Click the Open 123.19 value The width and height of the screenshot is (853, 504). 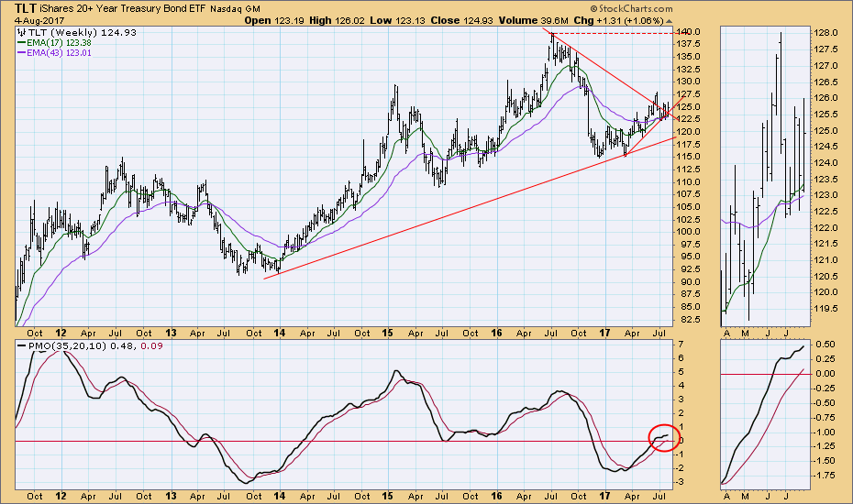[273, 21]
